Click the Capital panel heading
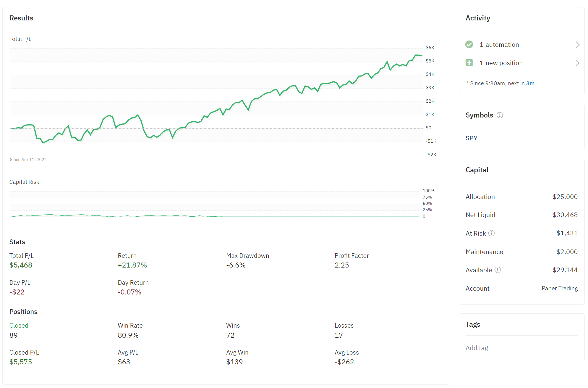Screen dimensions: 588x388 click(x=477, y=170)
